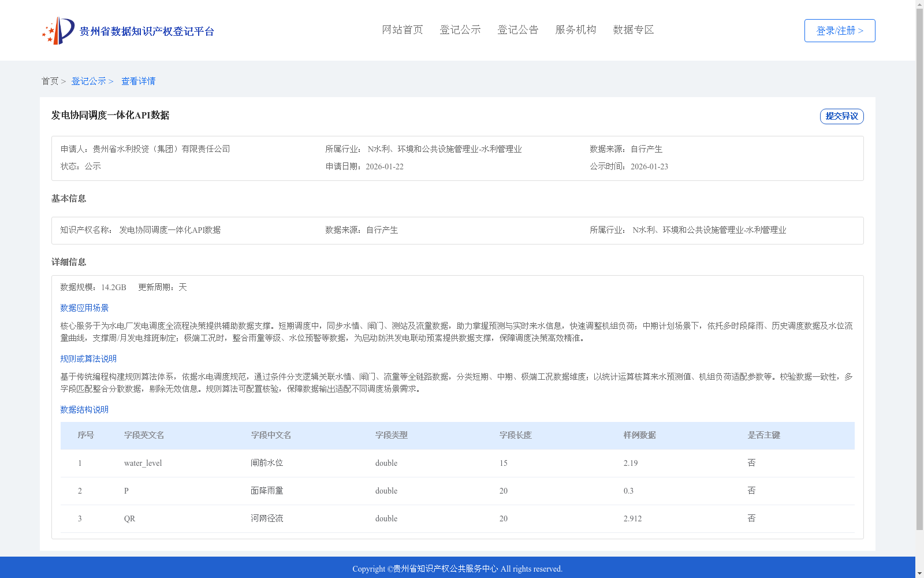
Task: Click the field name cell P
Action: pyautogui.click(x=126, y=491)
